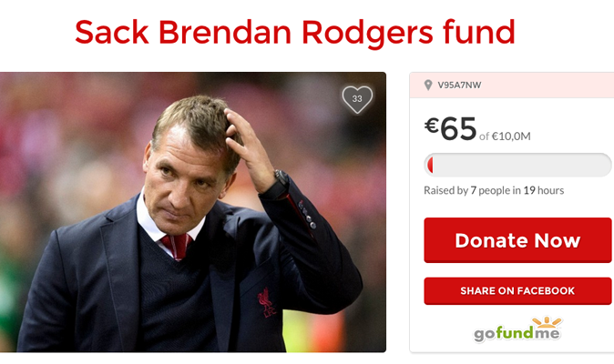
Task: Click the of €10,0M goal text
Action: pos(505,136)
